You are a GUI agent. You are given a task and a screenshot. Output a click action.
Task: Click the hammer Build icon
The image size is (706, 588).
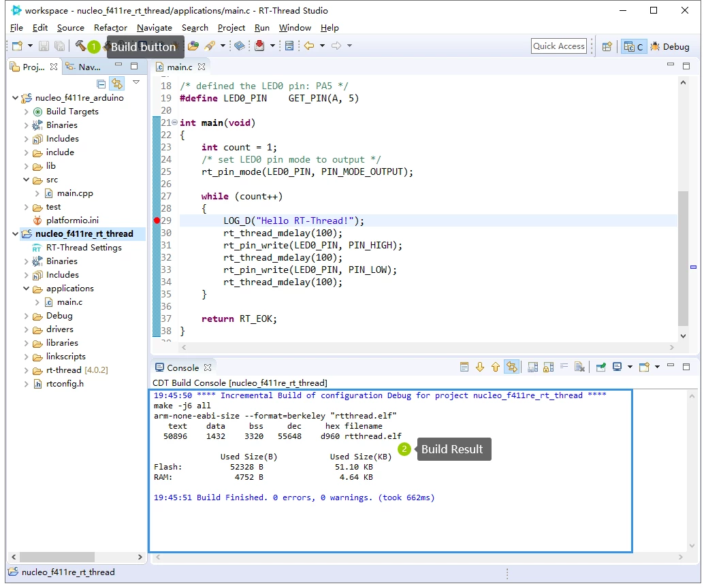(80, 46)
